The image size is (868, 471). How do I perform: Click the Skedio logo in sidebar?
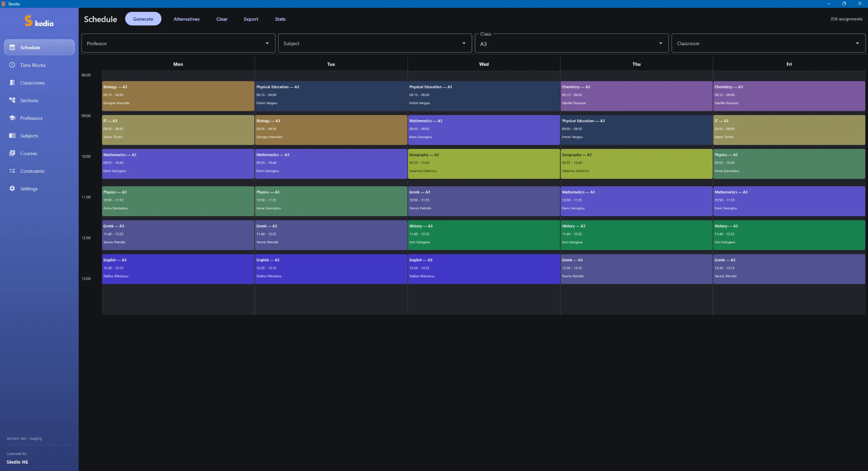click(x=39, y=21)
